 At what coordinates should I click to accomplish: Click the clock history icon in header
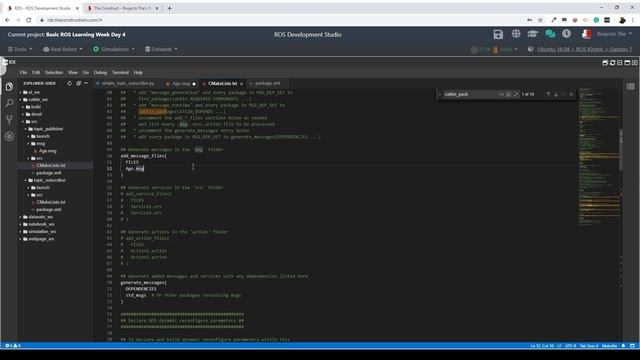click(567, 34)
